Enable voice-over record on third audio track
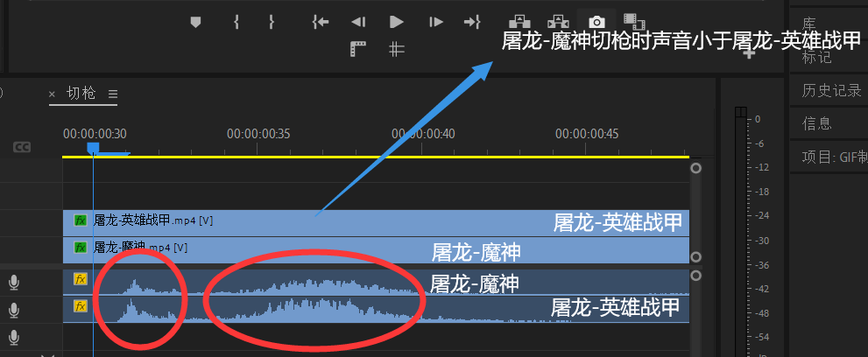Image resolution: width=868 pixels, height=357 pixels. pos(14,338)
